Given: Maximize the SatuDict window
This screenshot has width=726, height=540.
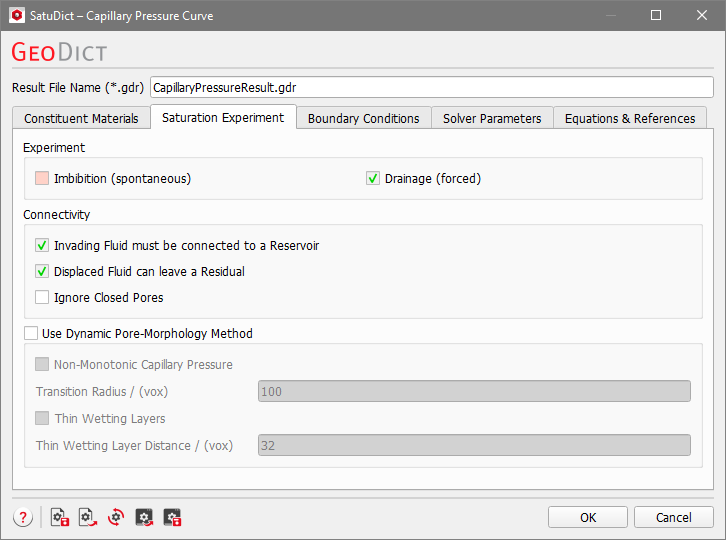Looking at the screenshot, I should (x=656, y=15).
